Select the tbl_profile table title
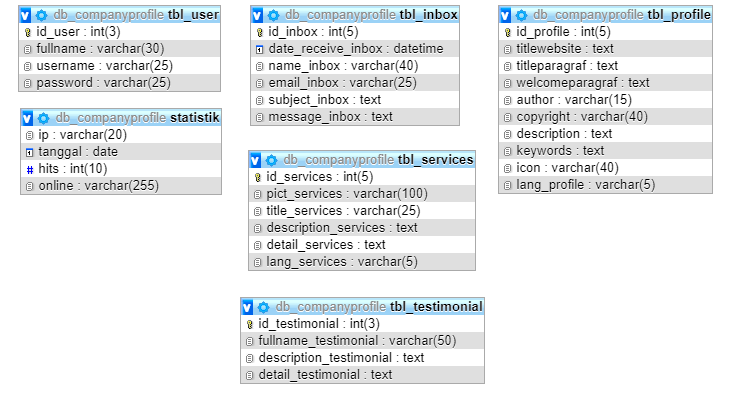Viewport: 735px width, 395px height. coord(679,15)
